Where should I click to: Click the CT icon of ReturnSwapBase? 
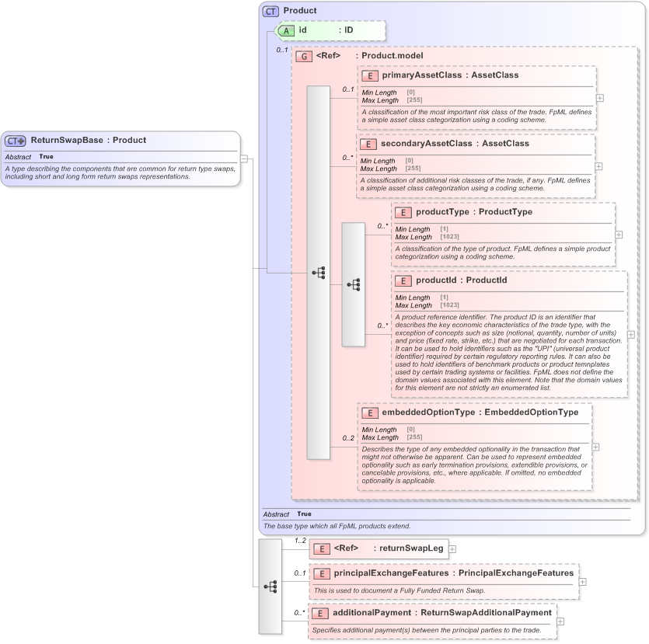click(16, 141)
